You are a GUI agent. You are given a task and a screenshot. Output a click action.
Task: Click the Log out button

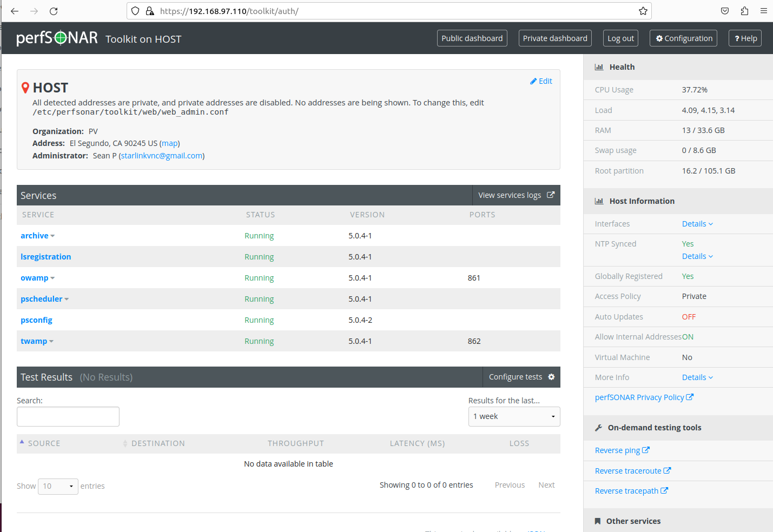click(x=620, y=38)
